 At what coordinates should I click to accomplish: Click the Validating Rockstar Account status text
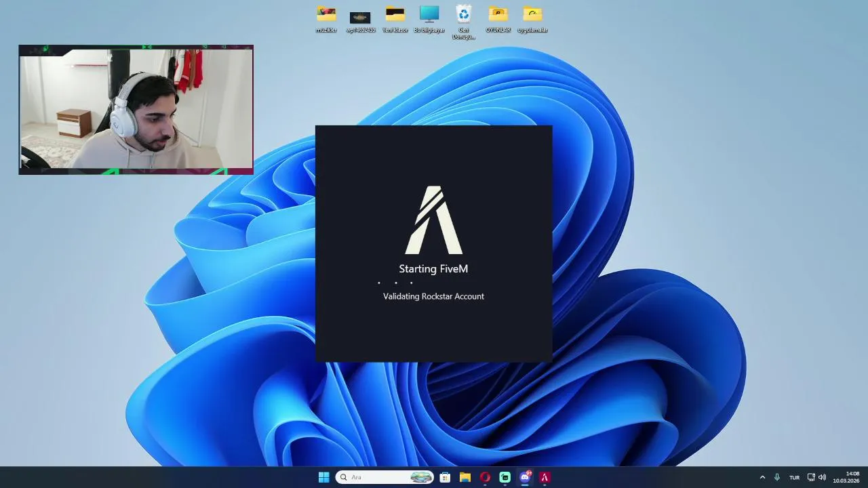click(433, 296)
